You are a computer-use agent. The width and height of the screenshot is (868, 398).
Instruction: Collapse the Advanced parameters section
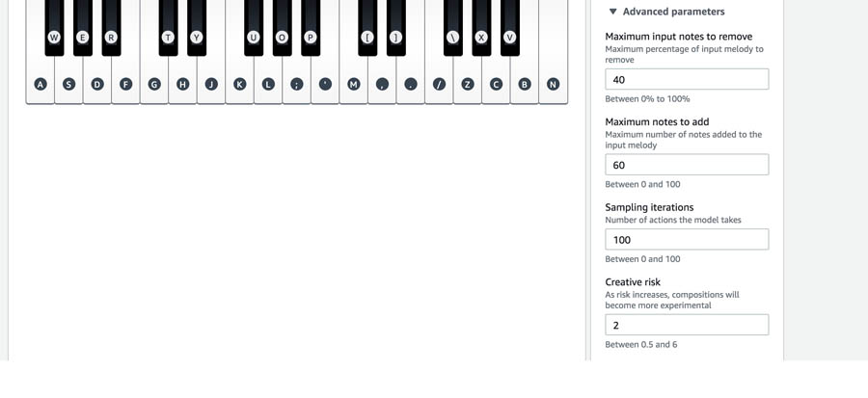click(667, 12)
